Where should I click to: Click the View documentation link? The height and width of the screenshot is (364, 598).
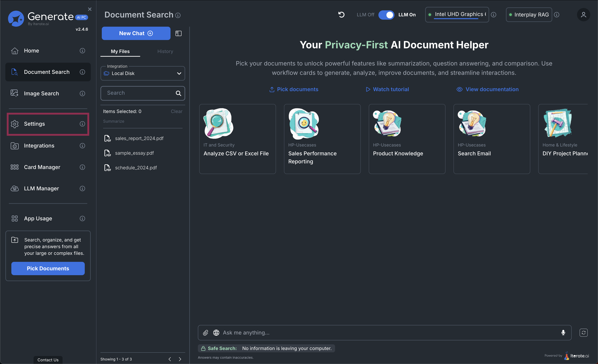coord(488,89)
